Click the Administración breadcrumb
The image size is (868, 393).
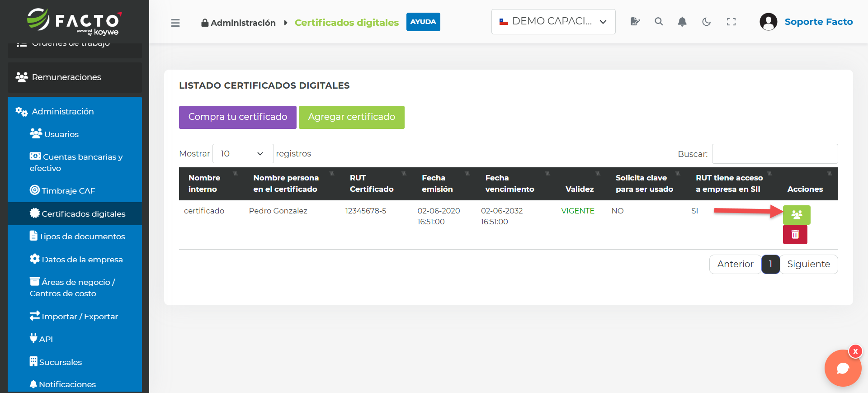(x=238, y=23)
